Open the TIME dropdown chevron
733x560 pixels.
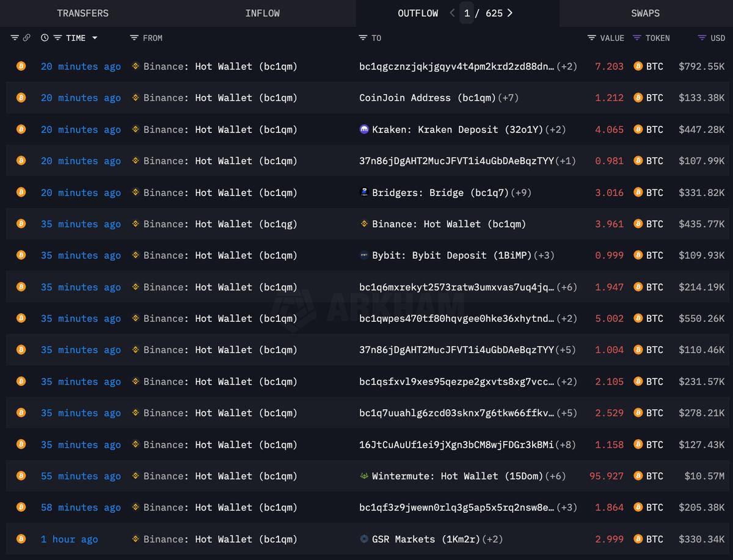(x=95, y=38)
